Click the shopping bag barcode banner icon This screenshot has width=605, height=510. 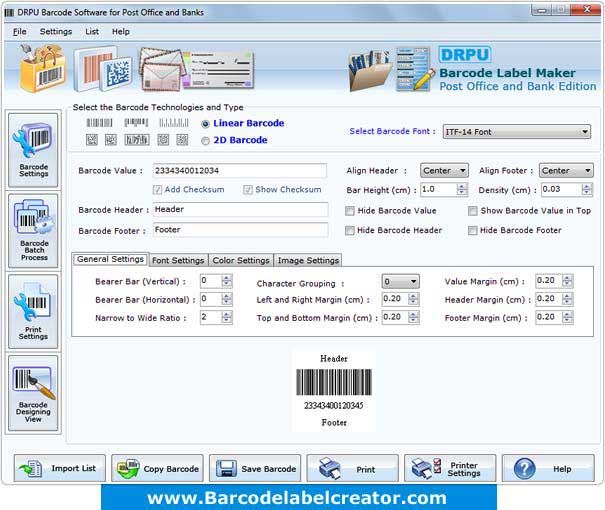pos(43,69)
